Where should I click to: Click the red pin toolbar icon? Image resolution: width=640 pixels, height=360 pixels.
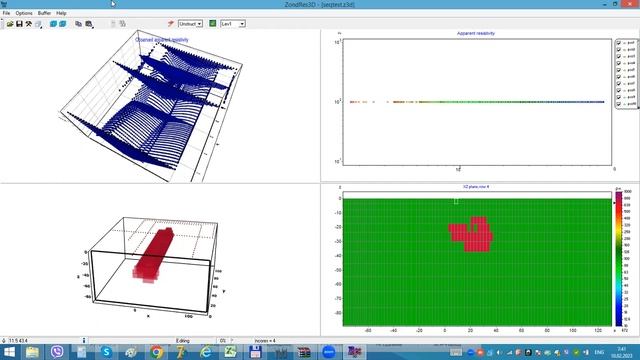click(171, 24)
